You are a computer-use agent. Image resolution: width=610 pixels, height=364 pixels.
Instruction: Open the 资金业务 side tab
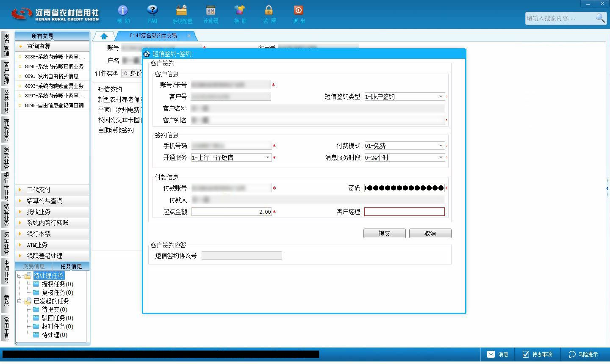(6, 243)
